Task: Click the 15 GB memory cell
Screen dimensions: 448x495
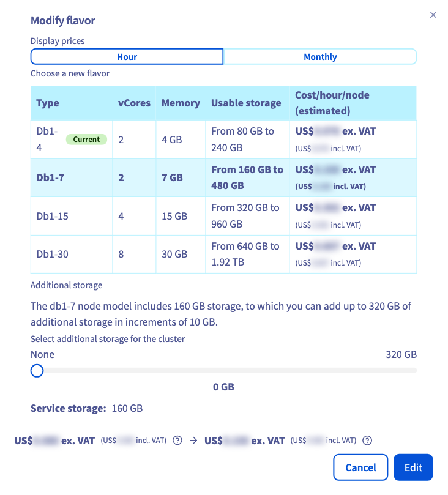Action: 174,216
